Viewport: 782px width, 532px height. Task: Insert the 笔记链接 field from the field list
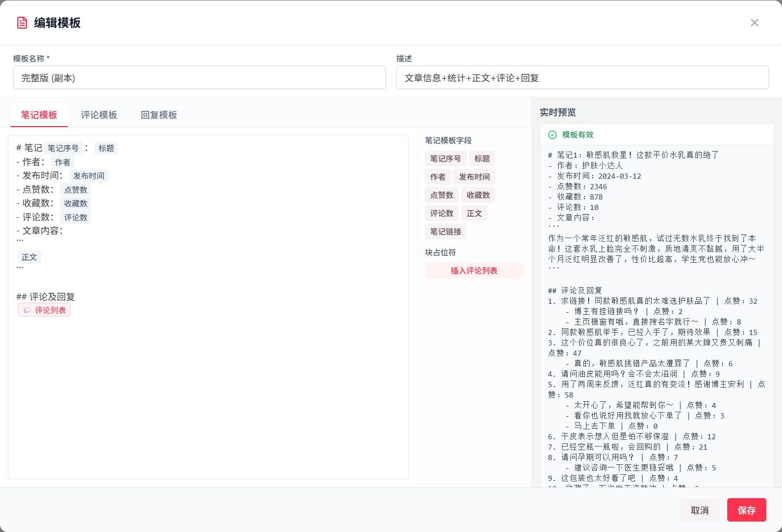coord(445,231)
